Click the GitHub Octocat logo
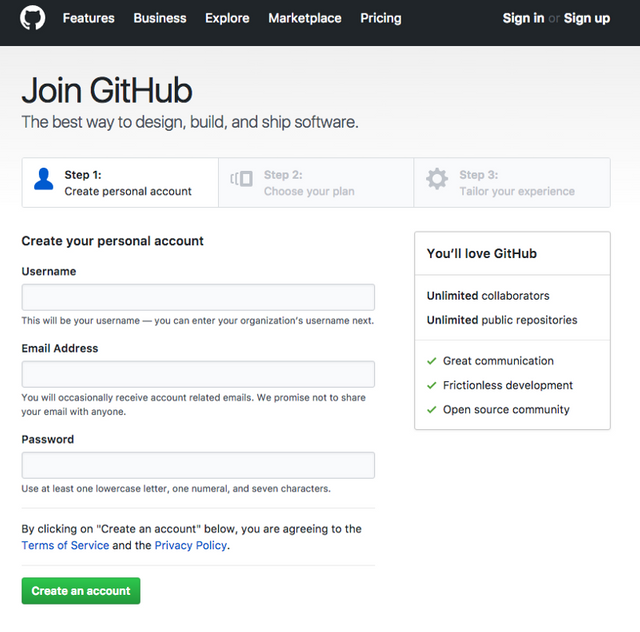 click(x=33, y=18)
